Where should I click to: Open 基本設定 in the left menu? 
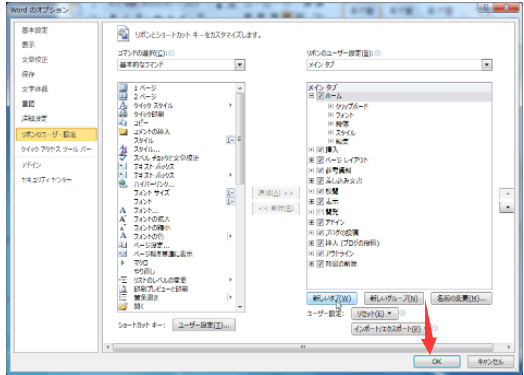[35, 30]
